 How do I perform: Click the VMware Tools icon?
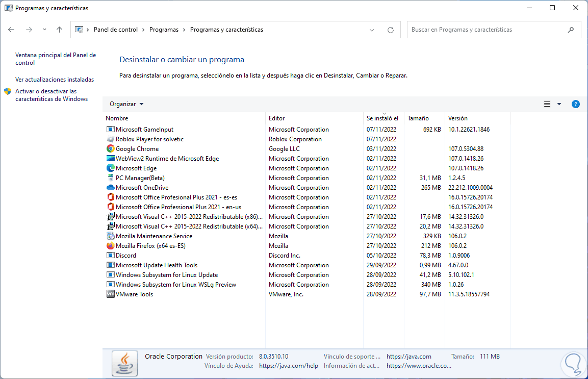111,294
